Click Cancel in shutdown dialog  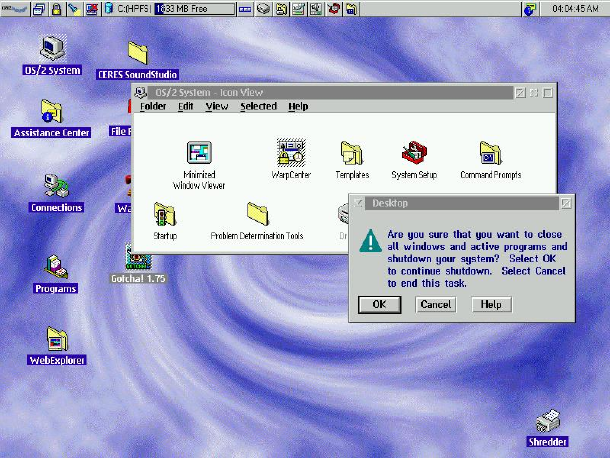tap(436, 304)
